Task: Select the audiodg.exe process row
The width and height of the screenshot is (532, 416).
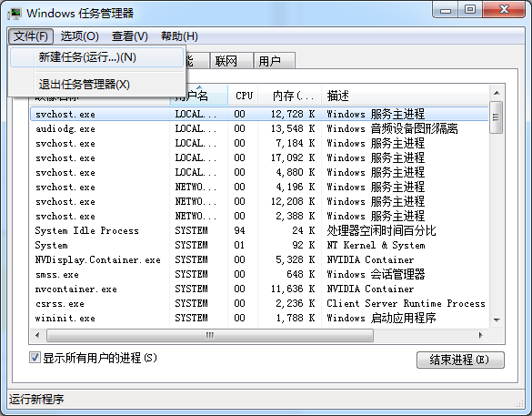Action: click(259, 128)
